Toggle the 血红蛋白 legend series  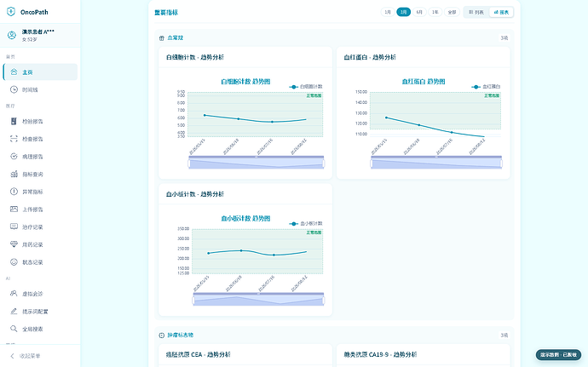[x=486, y=87]
